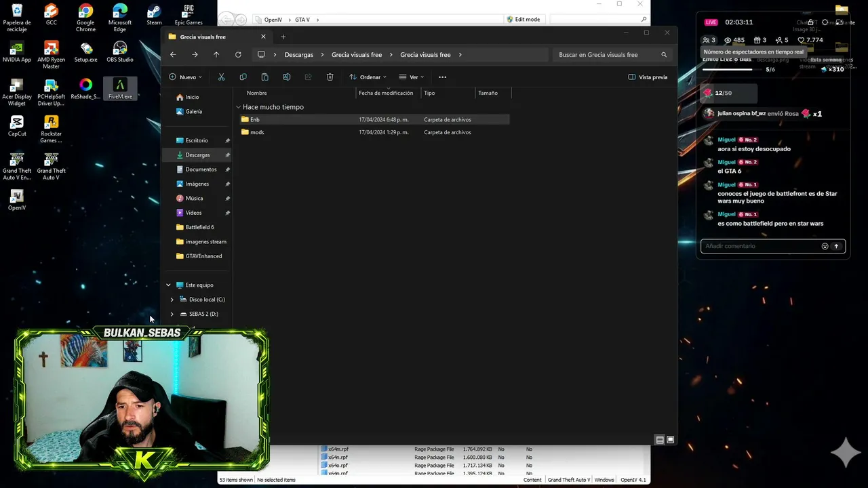Collapse the Hace mucho tiempo group
This screenshot has width=868, height=488.
click(x=239, y=107)
